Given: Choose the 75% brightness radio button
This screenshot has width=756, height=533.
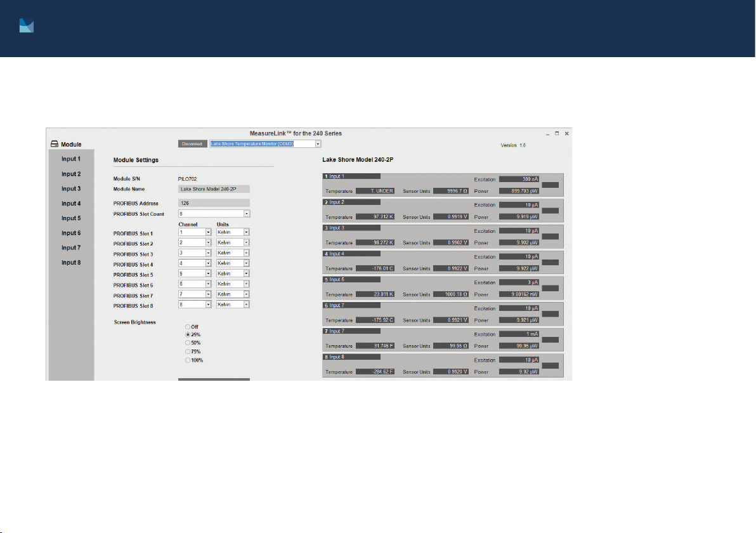Looking at the screenshot, I should tap(188, 351).
